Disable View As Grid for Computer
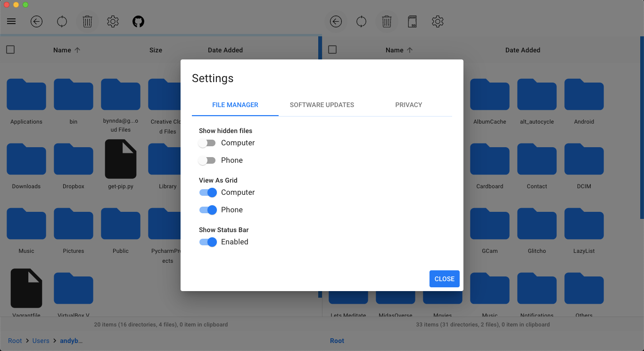 (208, 192)
